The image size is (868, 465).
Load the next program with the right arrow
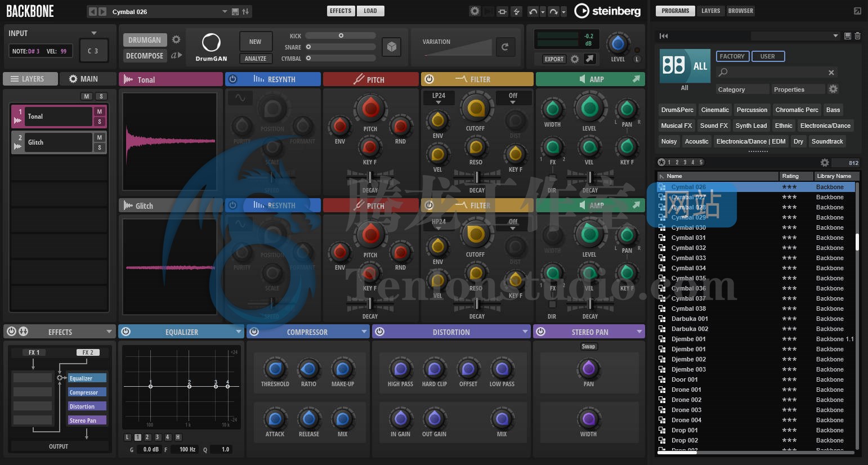[102, 11]
